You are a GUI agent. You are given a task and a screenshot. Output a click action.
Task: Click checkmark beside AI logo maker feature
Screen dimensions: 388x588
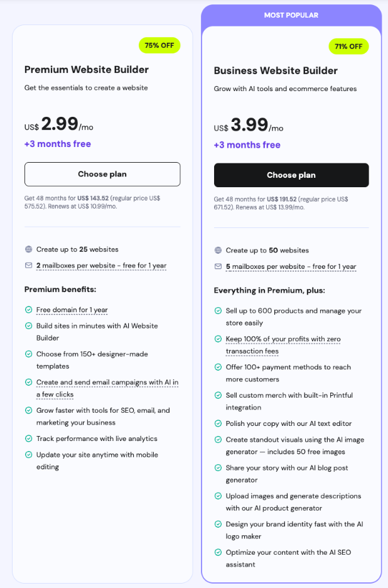[x=218, y=524]
